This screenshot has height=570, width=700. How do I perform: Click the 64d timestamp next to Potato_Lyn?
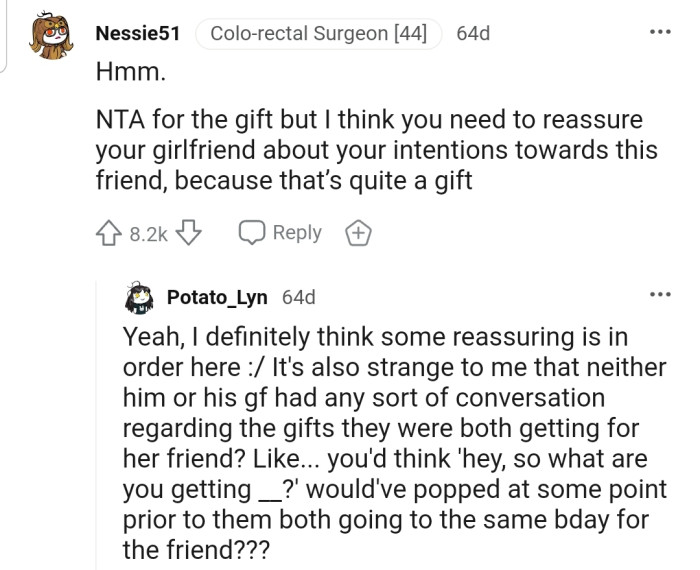[x=300, y=297]
